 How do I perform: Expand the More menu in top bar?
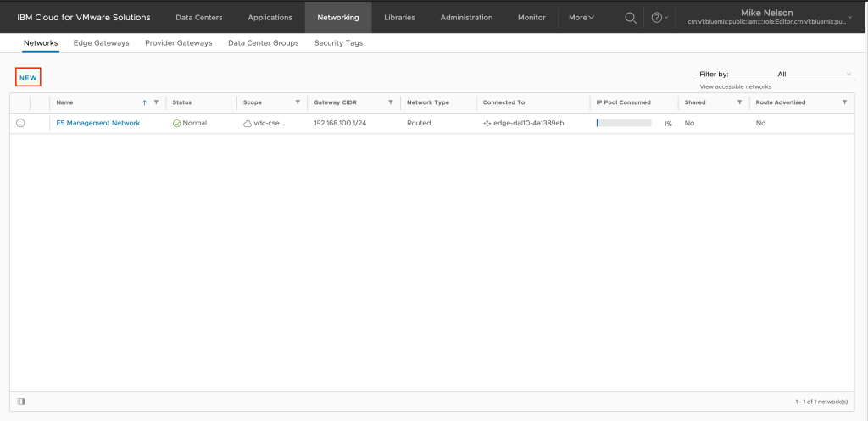pos(581,18)
